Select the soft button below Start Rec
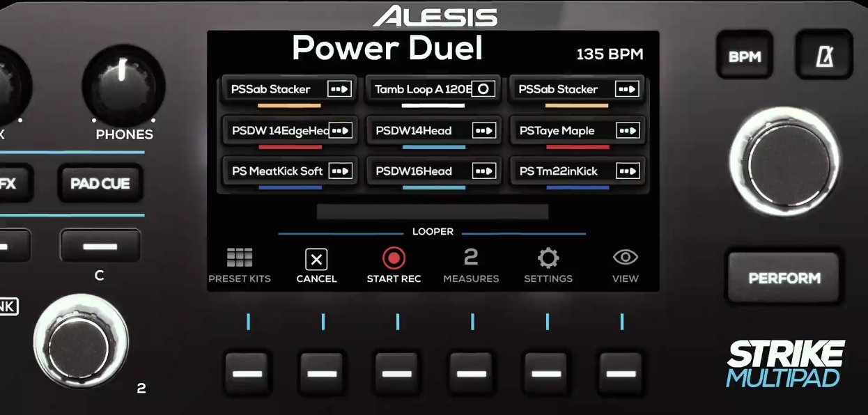Image resolution: width=868 pixels, height=415 pixels. pyautogui.click(x=396, y=373)
